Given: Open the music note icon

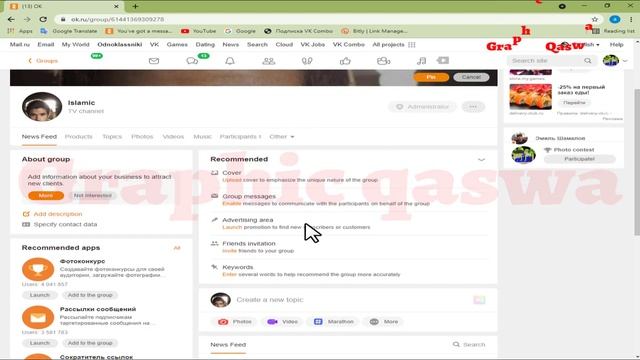Looking at the screenshot, I should pos(421,61).
